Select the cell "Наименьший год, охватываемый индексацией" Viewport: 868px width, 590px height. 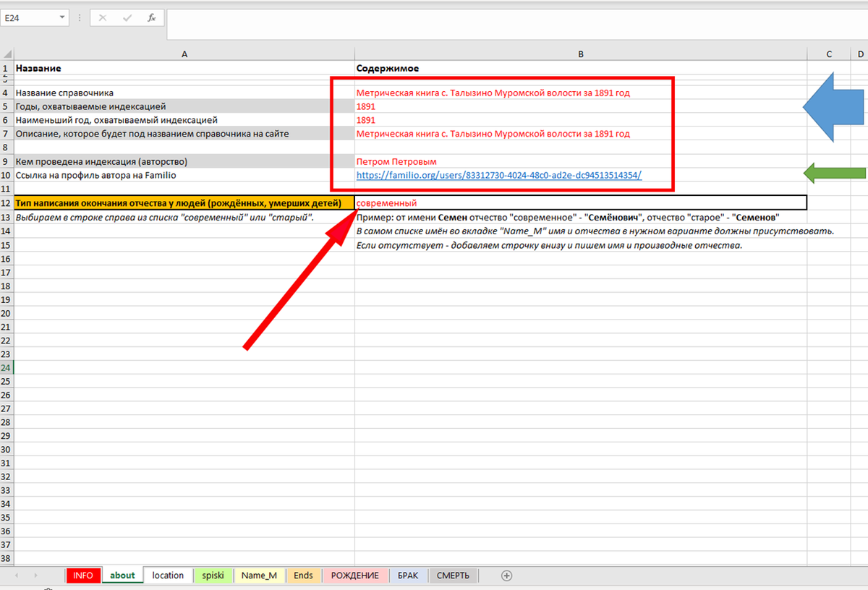click(184, 120)
